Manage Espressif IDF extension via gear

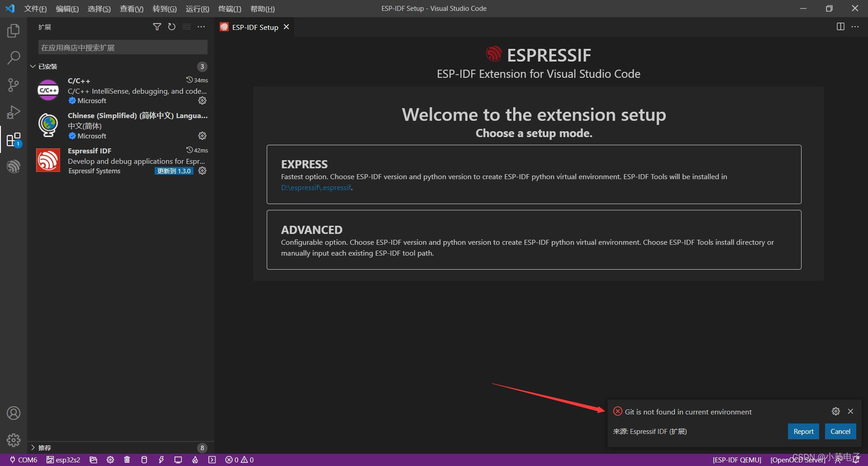(203, 171)
